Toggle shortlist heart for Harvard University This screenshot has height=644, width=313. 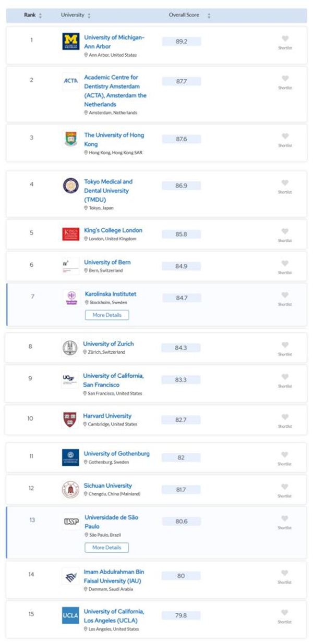[x=285, y=417]
